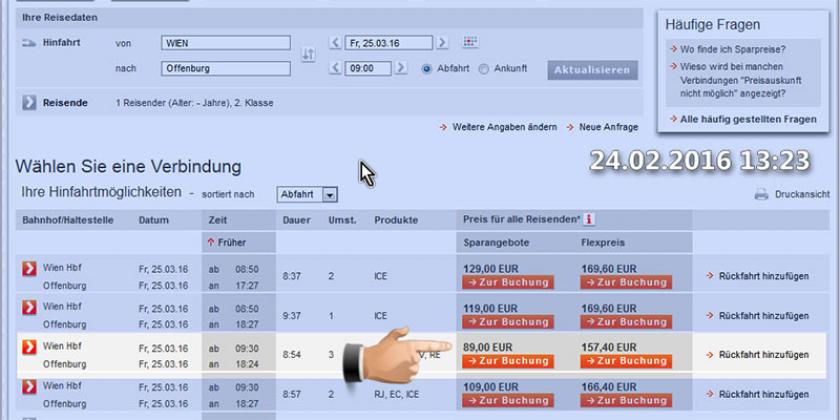840x420 pixels.
Task: Advance to next date using right arrow
Action: tap(442, 43)
